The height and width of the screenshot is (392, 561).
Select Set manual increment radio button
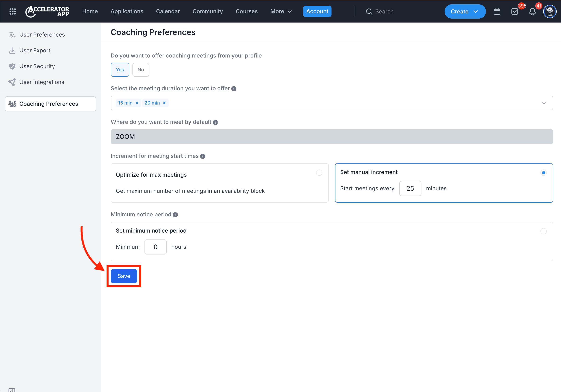click(x=543, y=173)
